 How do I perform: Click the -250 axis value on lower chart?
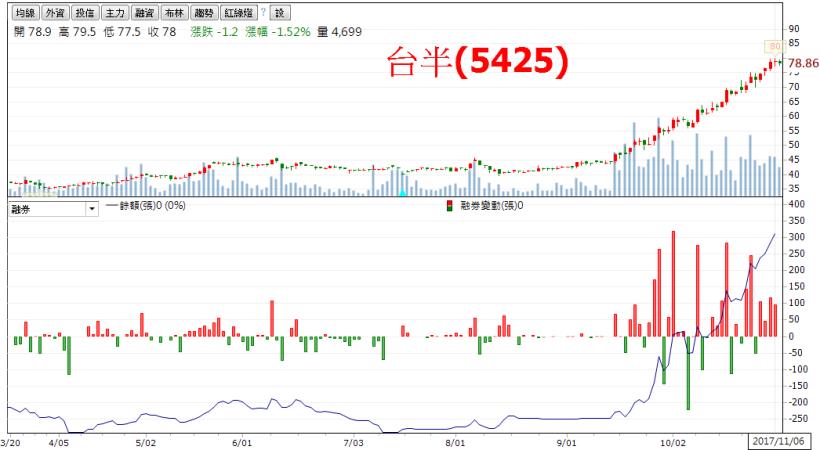(x=799, y=419)
